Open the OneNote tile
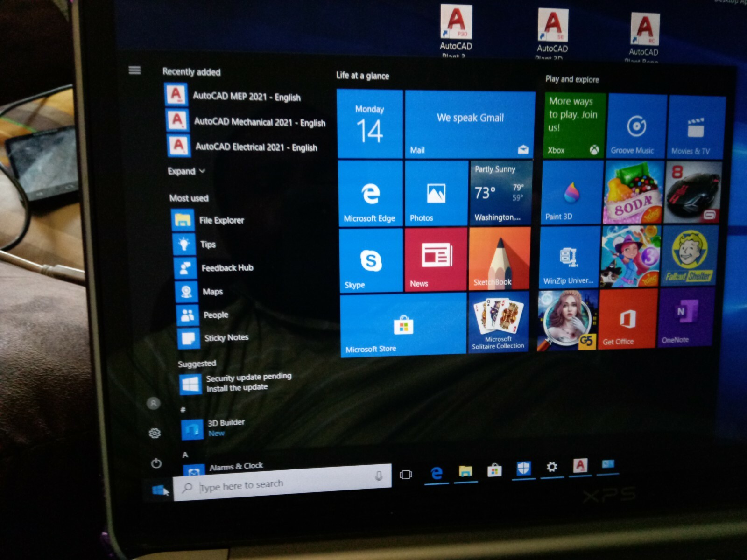This screenshot has width=747, height=560. pos(685,317)
